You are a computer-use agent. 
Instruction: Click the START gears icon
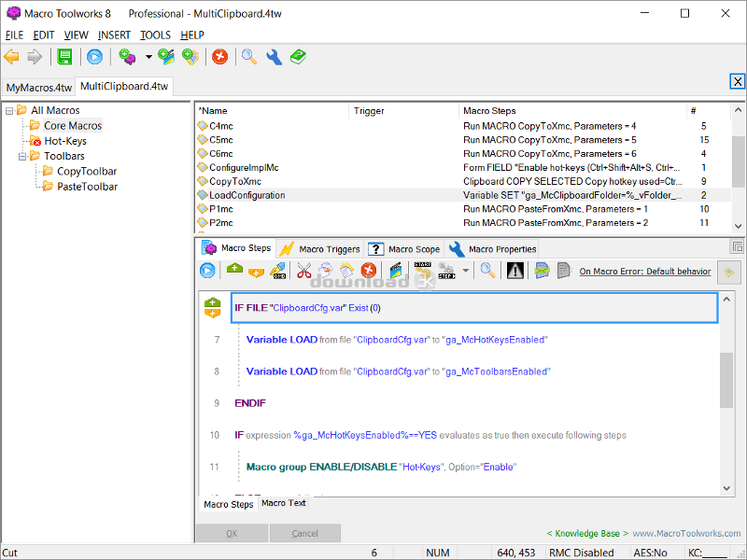tap(423, 270)
